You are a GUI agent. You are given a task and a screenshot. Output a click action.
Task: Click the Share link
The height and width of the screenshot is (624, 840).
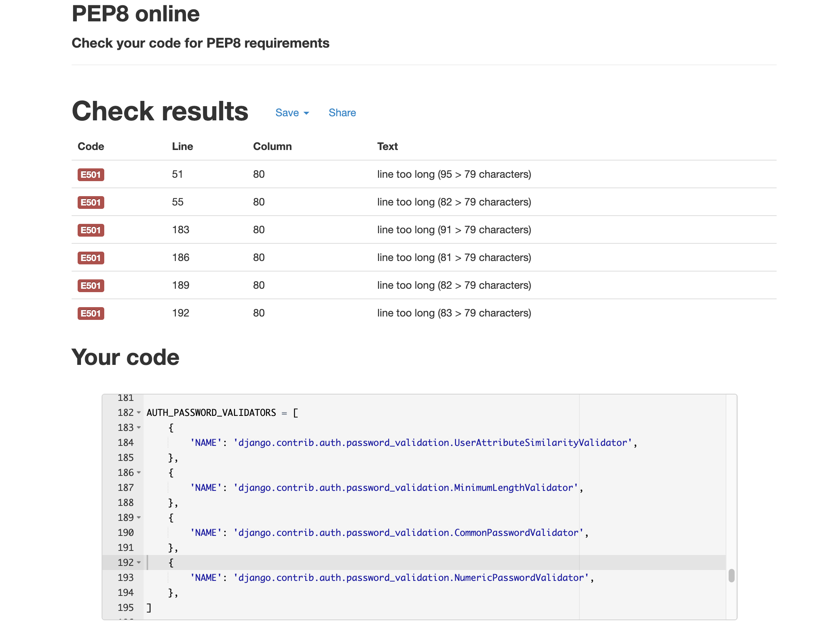tap(342, 113)
